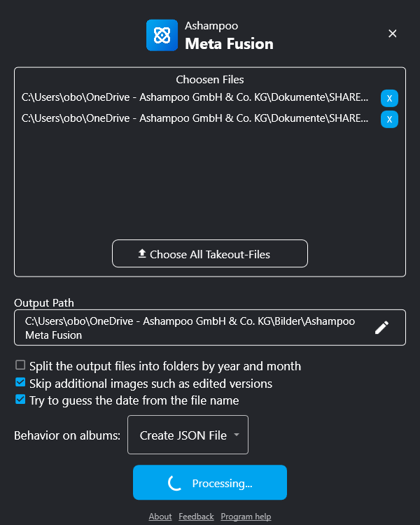This screenshot has width=420, height=525.
Task: Close the Meta Fusion window
Action: click(393, 34)
